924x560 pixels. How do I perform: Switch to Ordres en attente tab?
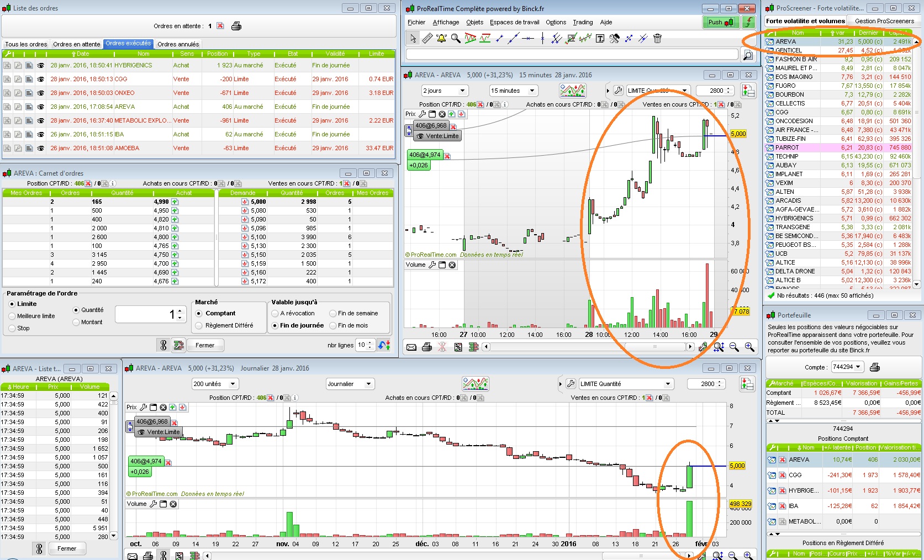77,44
